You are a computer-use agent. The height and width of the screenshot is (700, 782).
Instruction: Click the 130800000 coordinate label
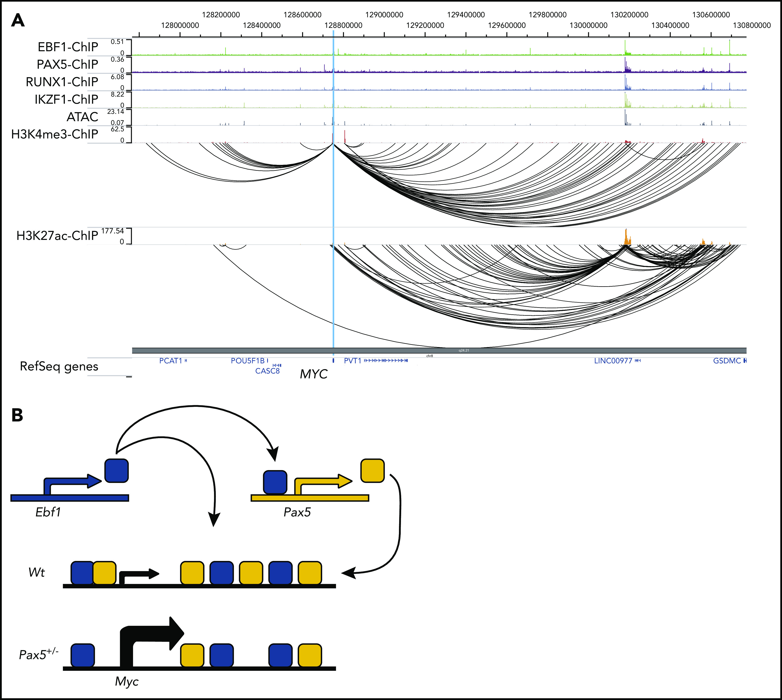[x=752, y=25]
